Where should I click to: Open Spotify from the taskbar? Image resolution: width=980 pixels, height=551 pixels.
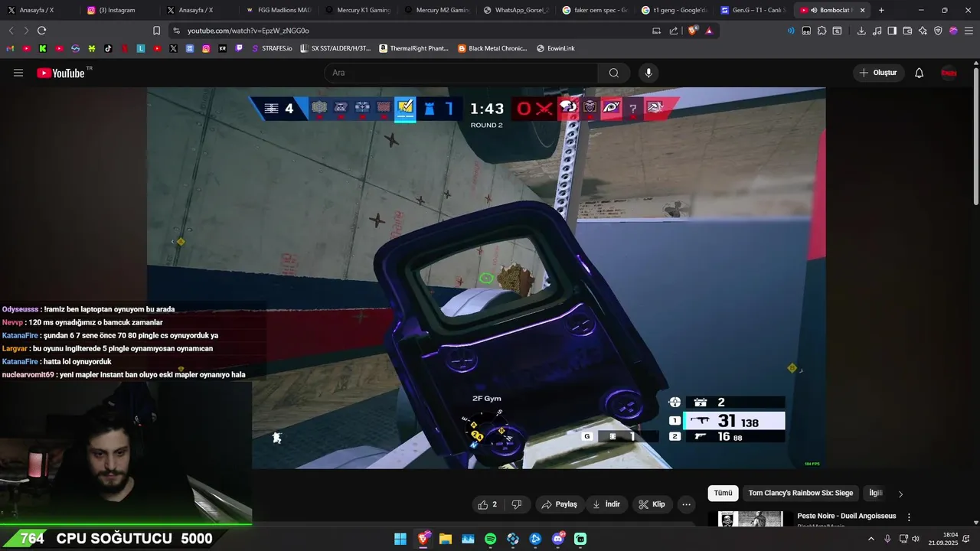pyautogui.click(x=491, y=539)
